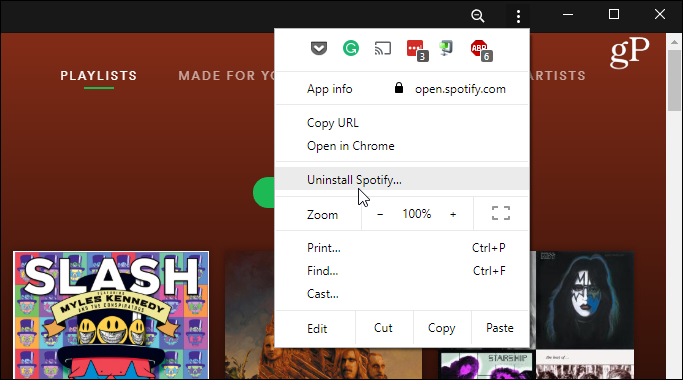Click the open.spotify.com site text
This screenshot has height=380, width=683.
point(460,89)
